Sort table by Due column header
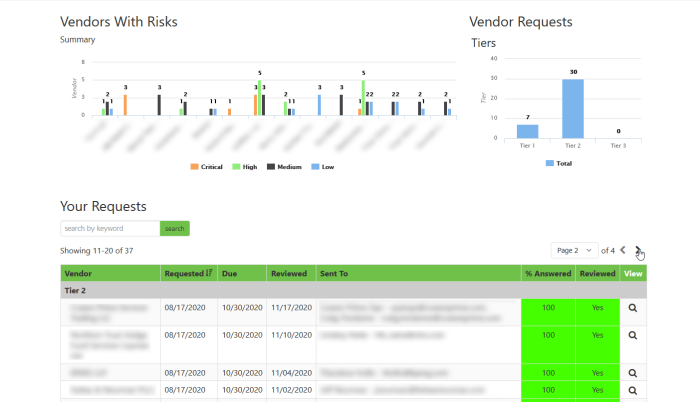700x402 pixels. [229, 273]
